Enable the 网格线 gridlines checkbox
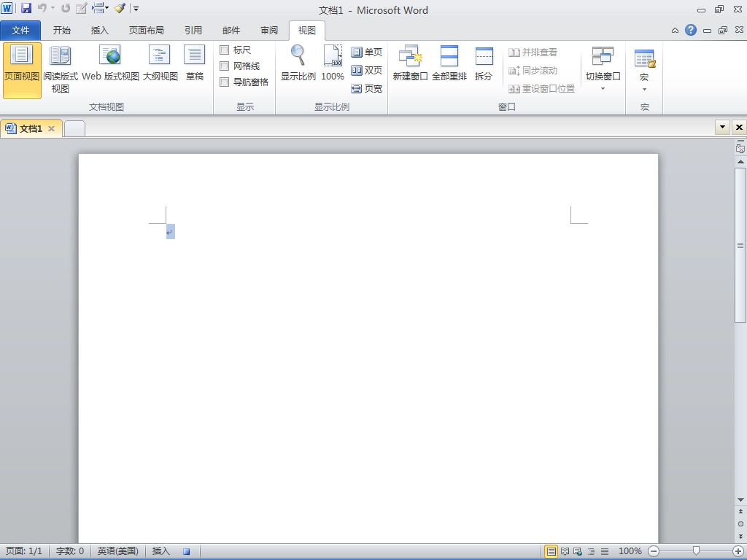This screenshot has width=747, height=560. coord(225,66)
